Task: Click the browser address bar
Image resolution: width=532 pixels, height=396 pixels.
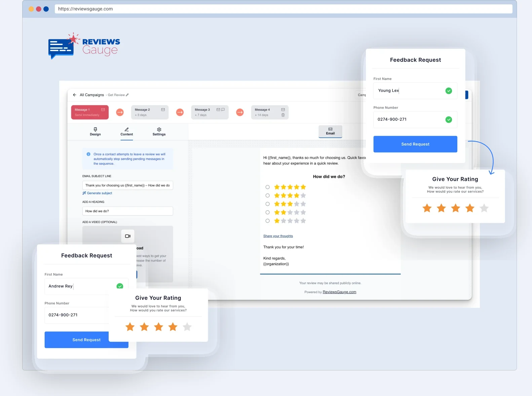Action: pyautogui.click(x=283, y=9)
